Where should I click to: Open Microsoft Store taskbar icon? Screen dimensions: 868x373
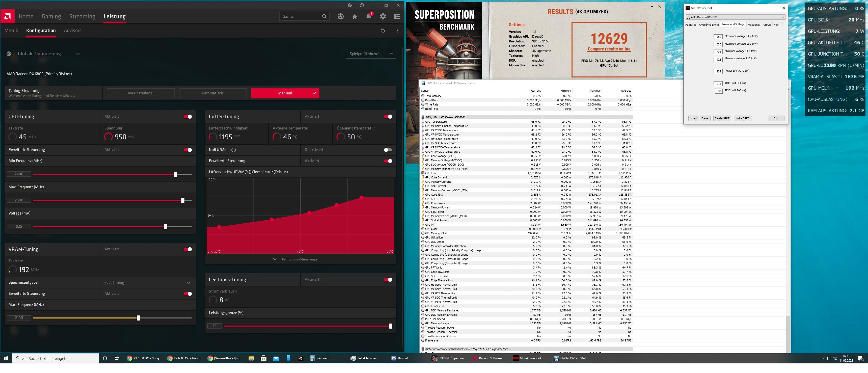click(263, 358)
